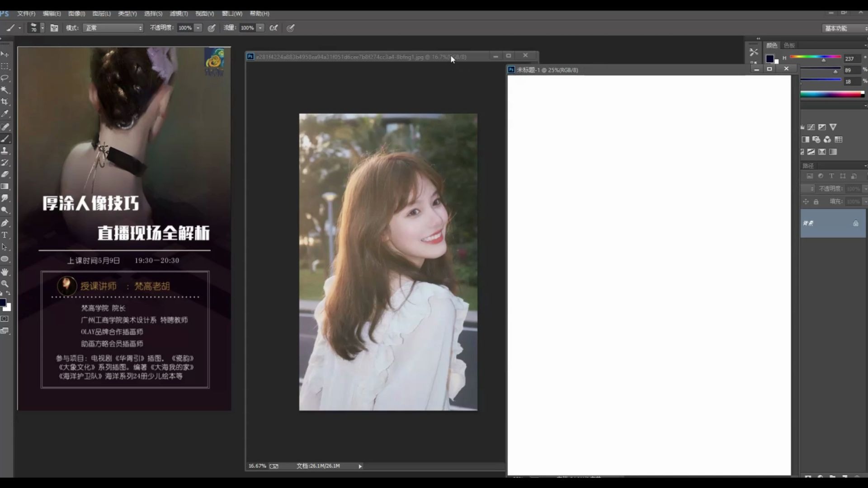
Task: Click the hue H slider in color panel
Action: (815, 57)
